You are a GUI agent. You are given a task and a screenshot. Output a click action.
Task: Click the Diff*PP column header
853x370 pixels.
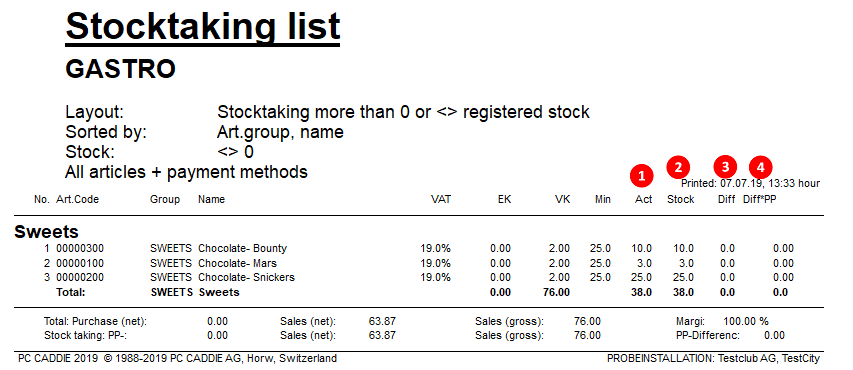759,200
